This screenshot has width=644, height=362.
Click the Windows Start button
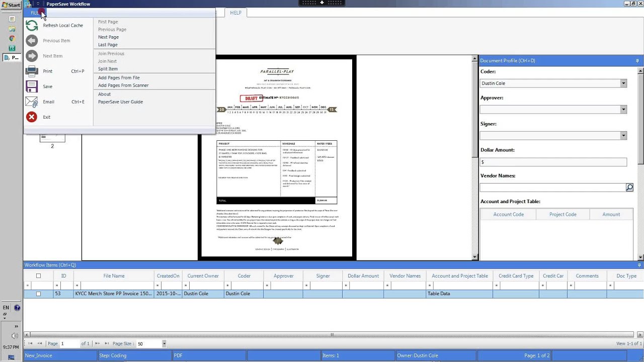(x=11, y=5)
